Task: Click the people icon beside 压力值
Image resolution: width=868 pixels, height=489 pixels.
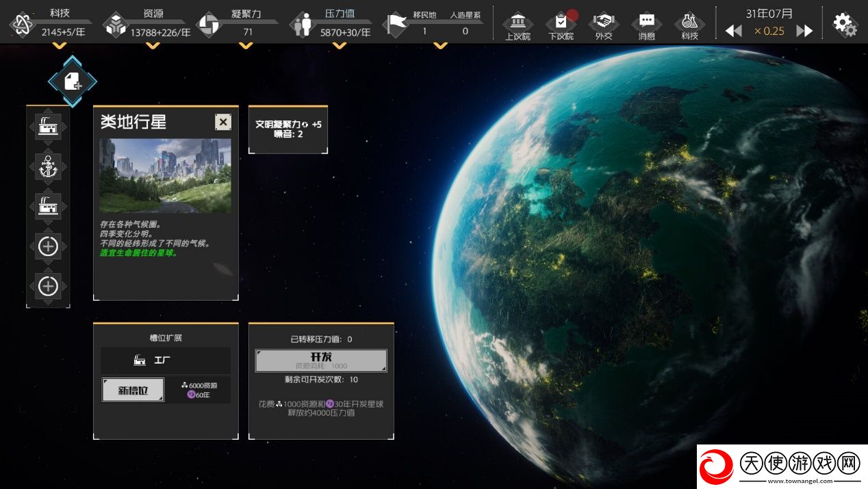Action: (301, 25)
